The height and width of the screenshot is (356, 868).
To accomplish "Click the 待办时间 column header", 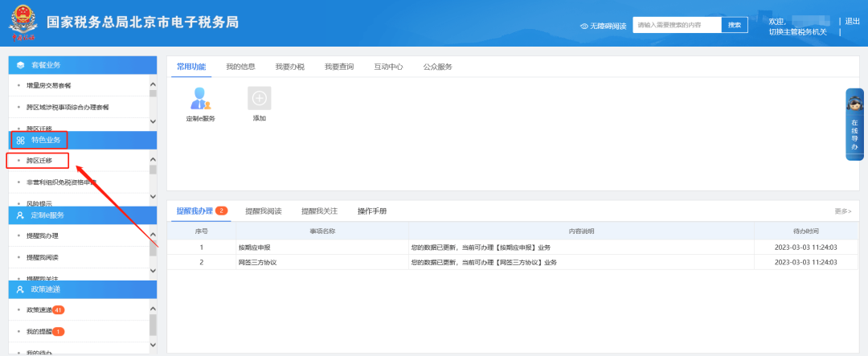I will pos(806,231).
